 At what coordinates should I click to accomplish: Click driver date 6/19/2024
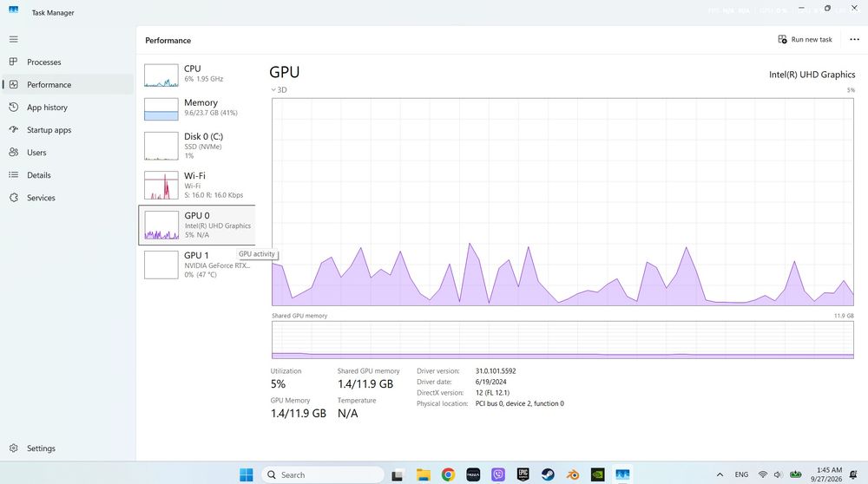[490, 382]
